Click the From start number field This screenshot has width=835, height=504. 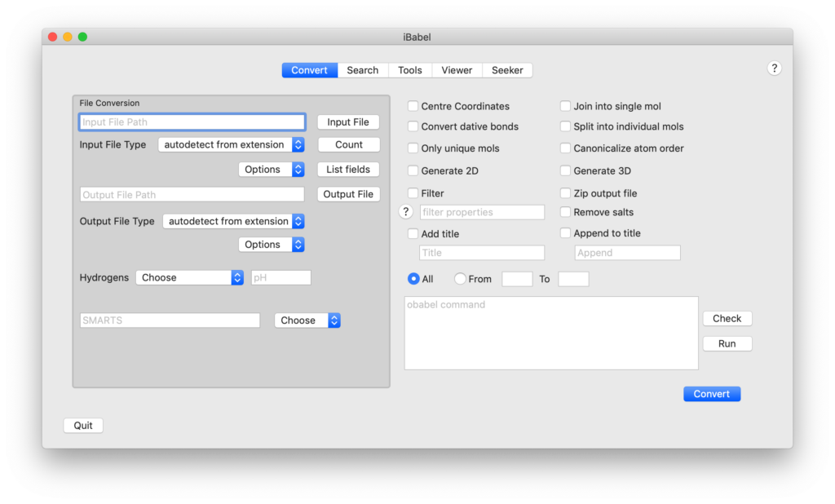[x=517, y=279]
